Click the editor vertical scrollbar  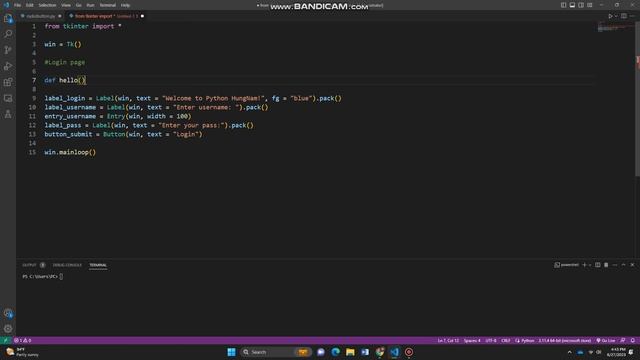[638, 99]
